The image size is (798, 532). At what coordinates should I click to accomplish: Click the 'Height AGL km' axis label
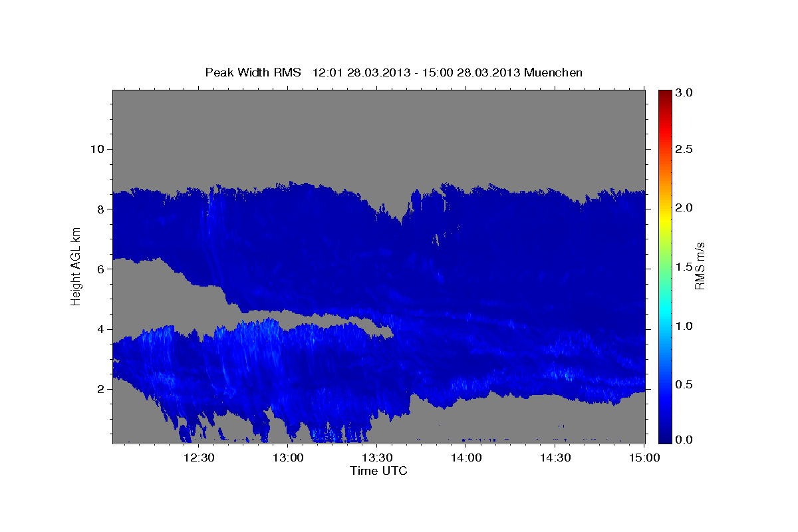76,266
